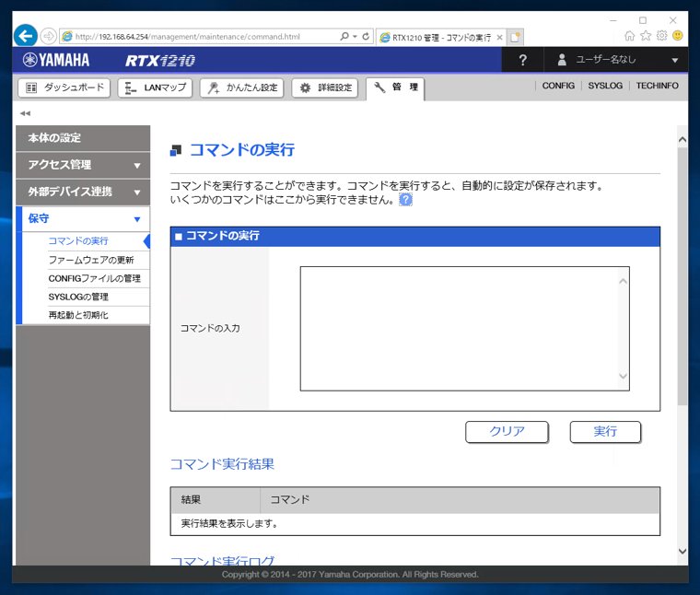Open browser tools gear icon
The width and height of the screenshot is (700, 595).
click(x=661, y=36)
